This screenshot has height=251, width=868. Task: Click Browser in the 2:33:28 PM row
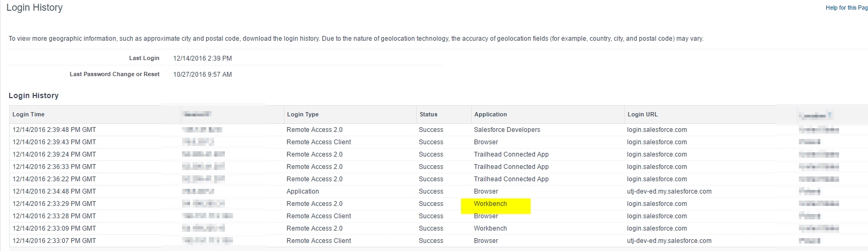[486, 216]
